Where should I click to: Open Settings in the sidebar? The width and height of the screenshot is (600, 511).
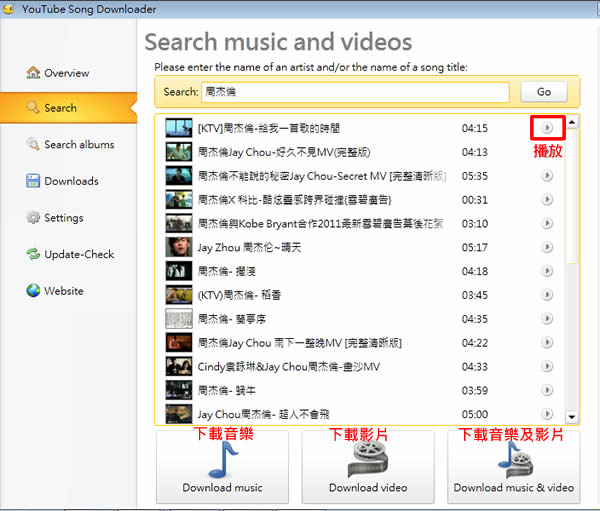click(x=55, y=217)
